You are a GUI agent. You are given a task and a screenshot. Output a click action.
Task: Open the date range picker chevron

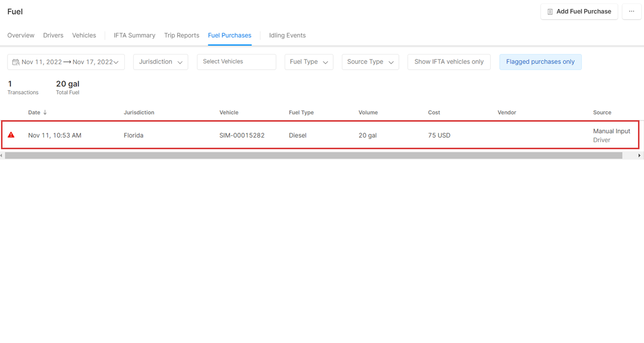(116, 62)
